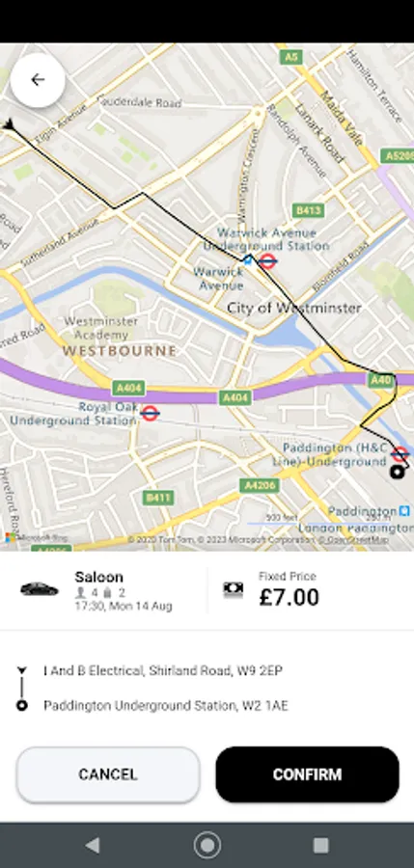414x868 pixels.
Task: Tap the Fixed Price £7.00 amount
Action: pyautogui.click(x=290, y=597)
